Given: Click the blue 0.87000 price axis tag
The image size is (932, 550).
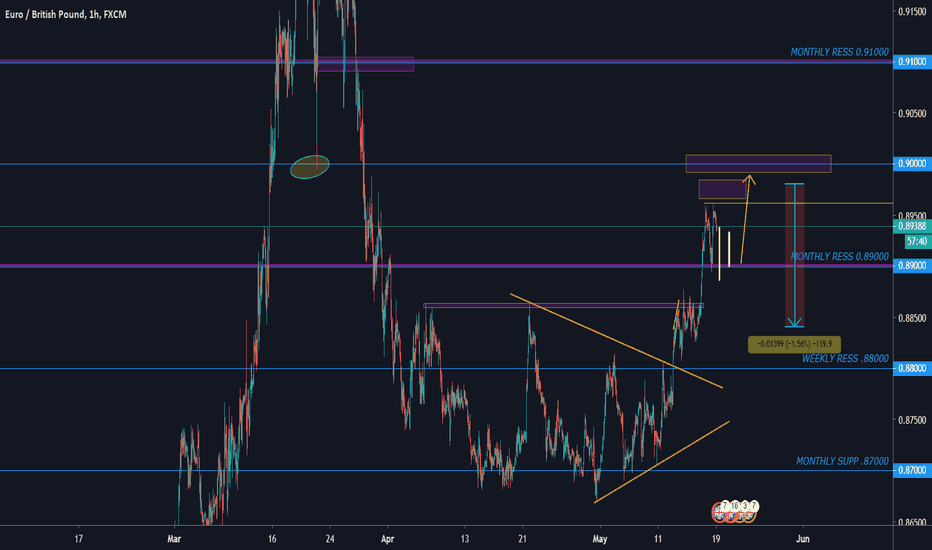Looking at the screenshot, I should [x=912, y=470].
